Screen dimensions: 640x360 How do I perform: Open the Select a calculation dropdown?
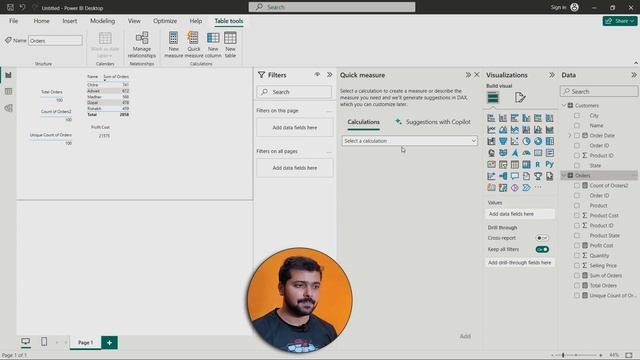[409, 141]
